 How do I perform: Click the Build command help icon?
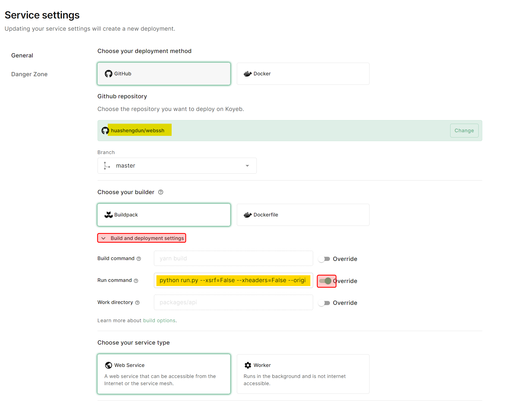point(139,259)
